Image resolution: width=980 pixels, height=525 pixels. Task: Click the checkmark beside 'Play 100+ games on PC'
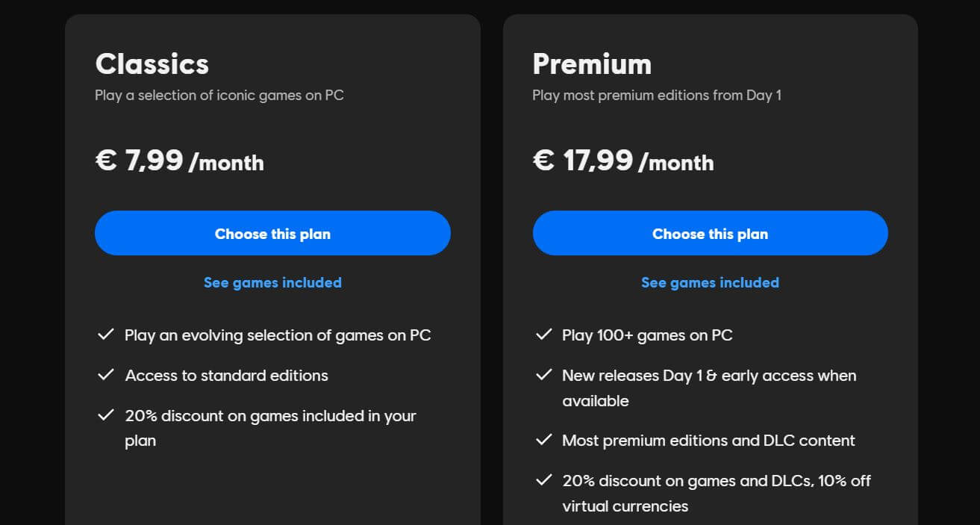coord(543,335)
